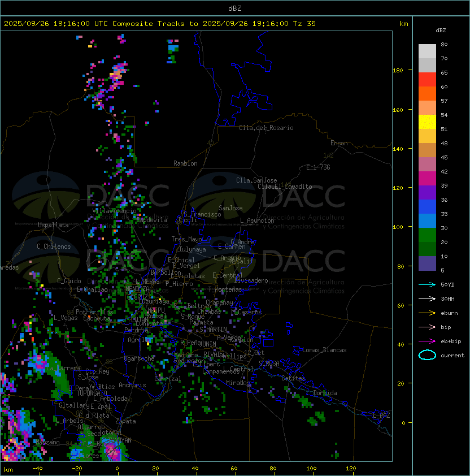Click the Tres_Mayo map label

point(186,239)
